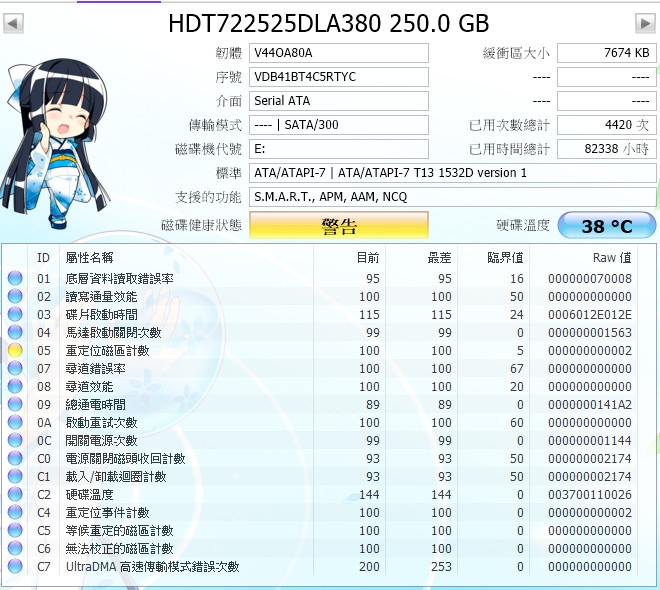The width and height of the screenshot is (660, 590).
Task: Go to previous disk with left arrow
Action: (x=13, y=24)
